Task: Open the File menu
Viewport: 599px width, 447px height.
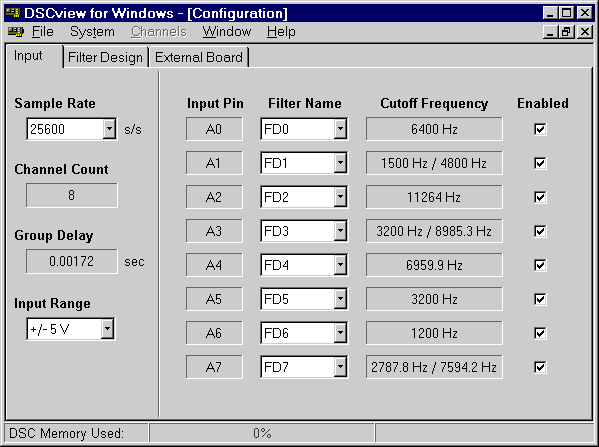Action: tap(42, 31)
